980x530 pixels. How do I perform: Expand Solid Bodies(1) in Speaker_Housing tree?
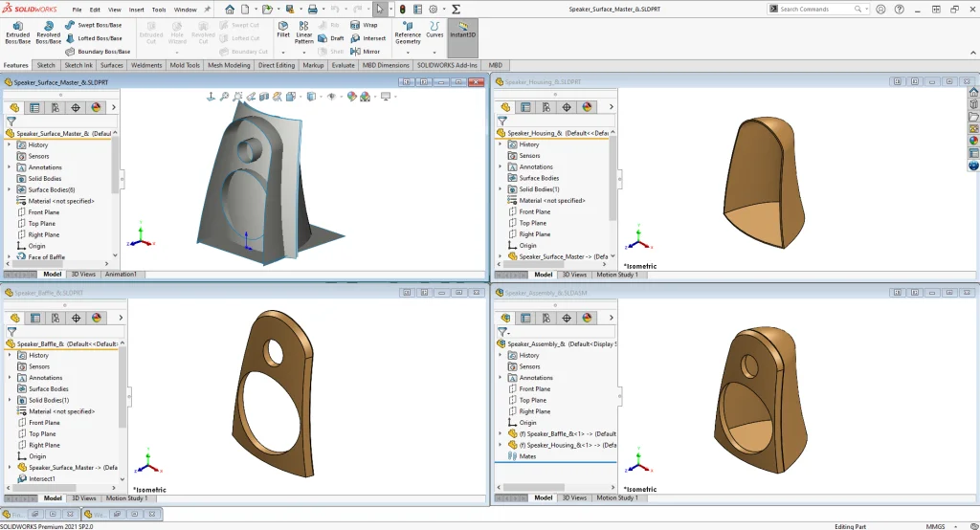(x=500, y=189)
